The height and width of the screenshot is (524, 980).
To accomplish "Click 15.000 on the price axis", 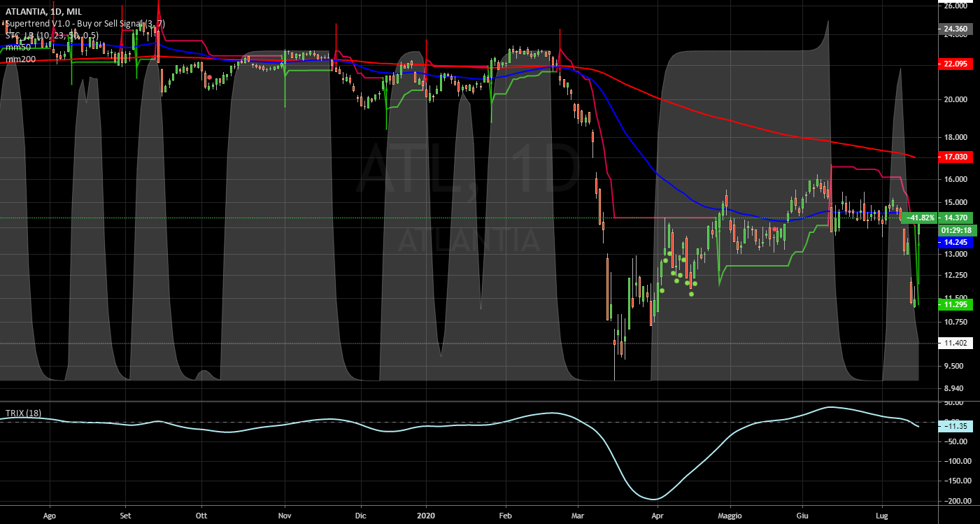I will [956, 202].
